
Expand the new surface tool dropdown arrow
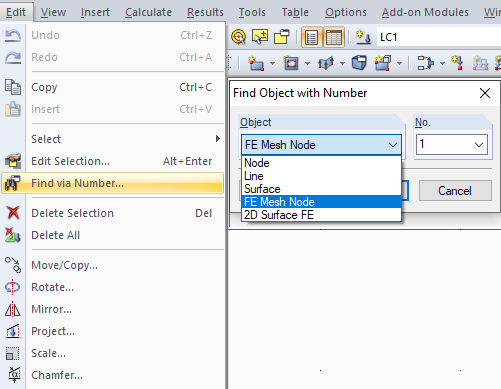[272, 63]
